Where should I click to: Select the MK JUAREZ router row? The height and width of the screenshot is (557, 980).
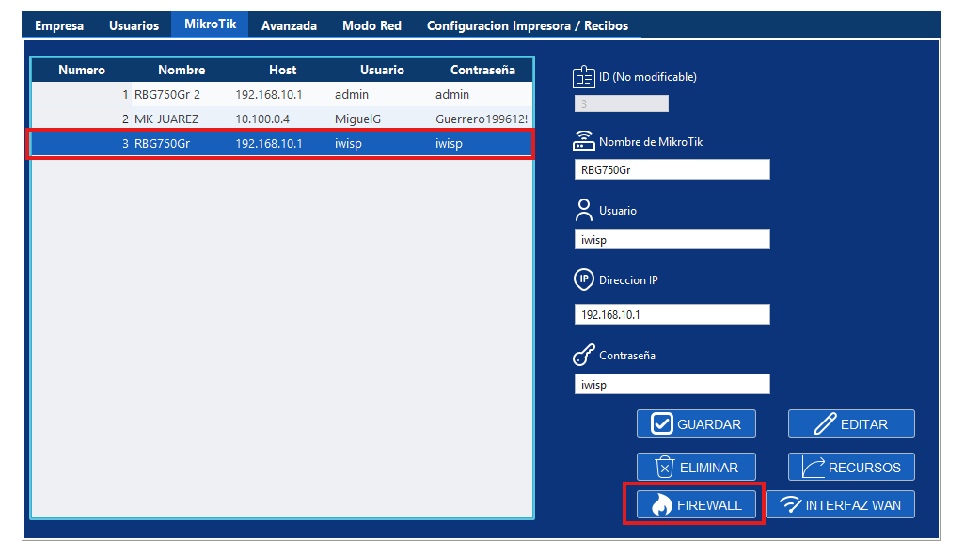tap(282, 119)
